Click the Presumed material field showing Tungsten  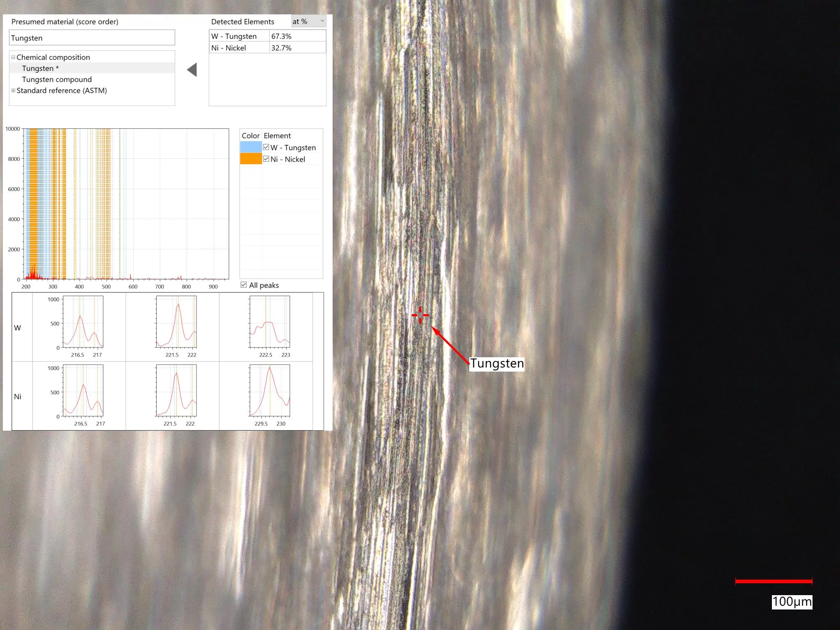(x=92, y=38)
